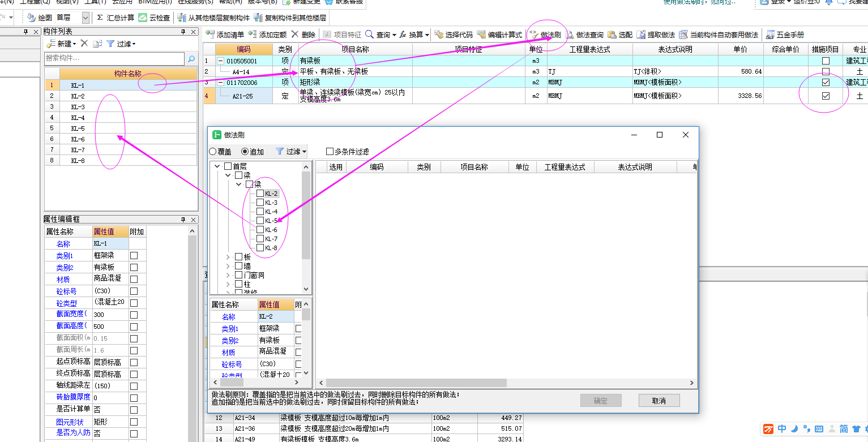
Task: Select the 覆盖 radio option
Action: 213,152
